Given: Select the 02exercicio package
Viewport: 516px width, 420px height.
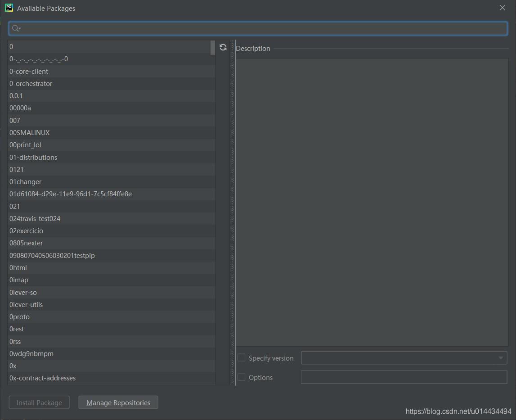Looking at the screenshot, I should 112,231.
